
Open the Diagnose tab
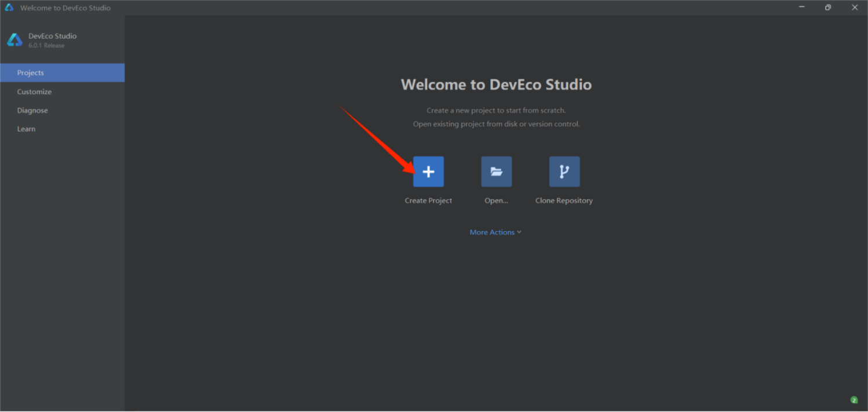coord(63,110)
